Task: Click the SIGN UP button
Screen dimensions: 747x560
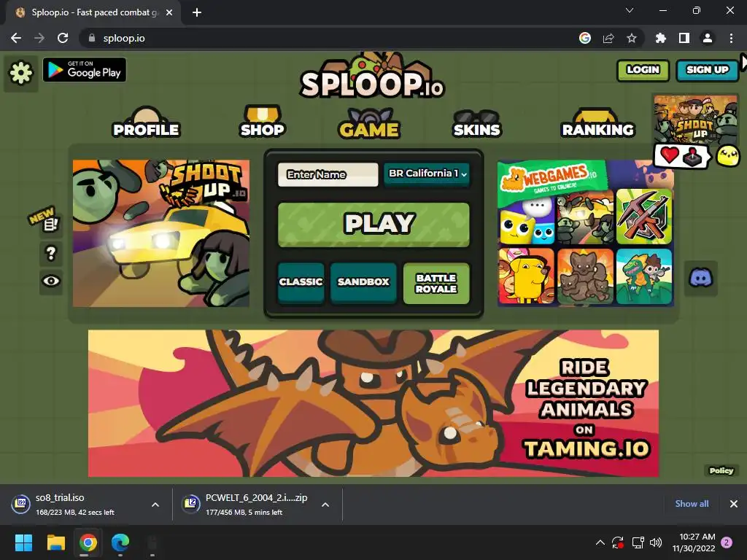Action: (707, 70)
